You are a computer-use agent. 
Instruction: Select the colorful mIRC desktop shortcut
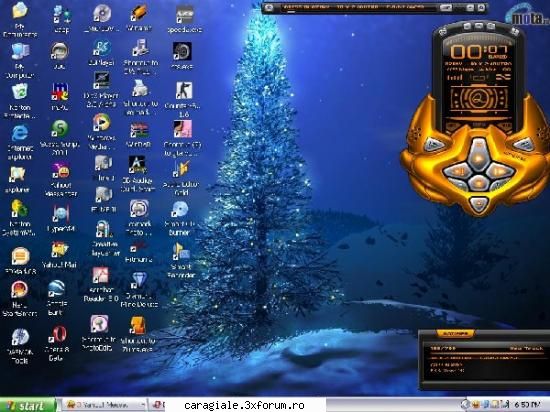[59, 92]
